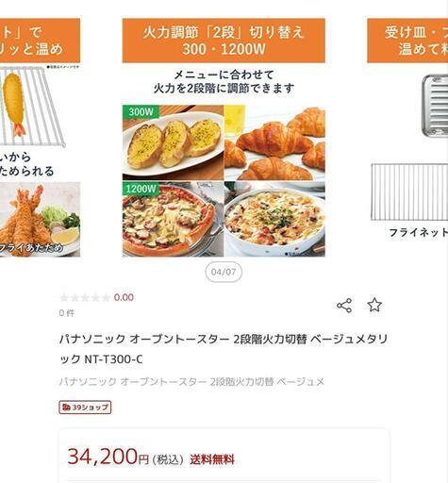448x483 pixels.
Task: Click the gray product subtitle text
Action: 191,382
